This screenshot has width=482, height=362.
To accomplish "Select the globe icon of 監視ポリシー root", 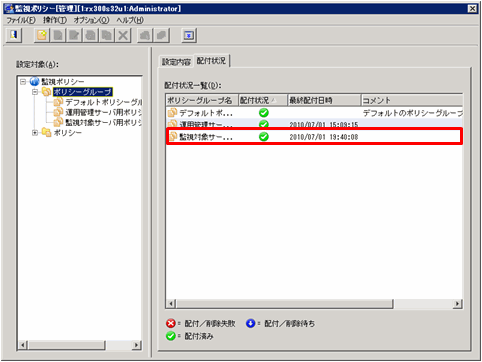I will point(34,81).
